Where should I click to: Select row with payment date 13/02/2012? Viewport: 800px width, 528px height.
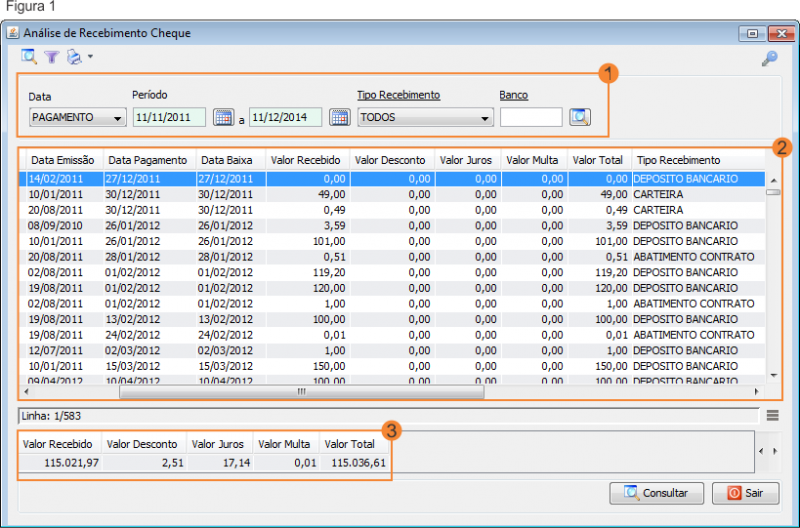392,319
